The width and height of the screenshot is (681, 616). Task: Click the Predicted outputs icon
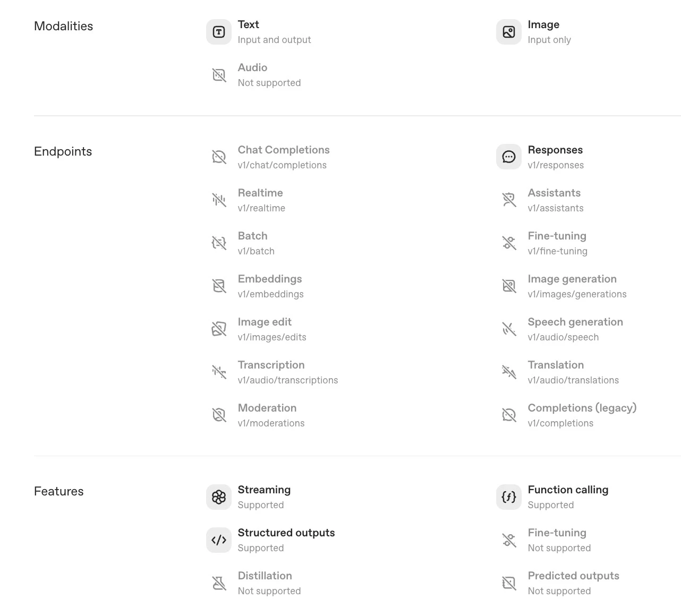pyautogui.click(x=509, y=583)
